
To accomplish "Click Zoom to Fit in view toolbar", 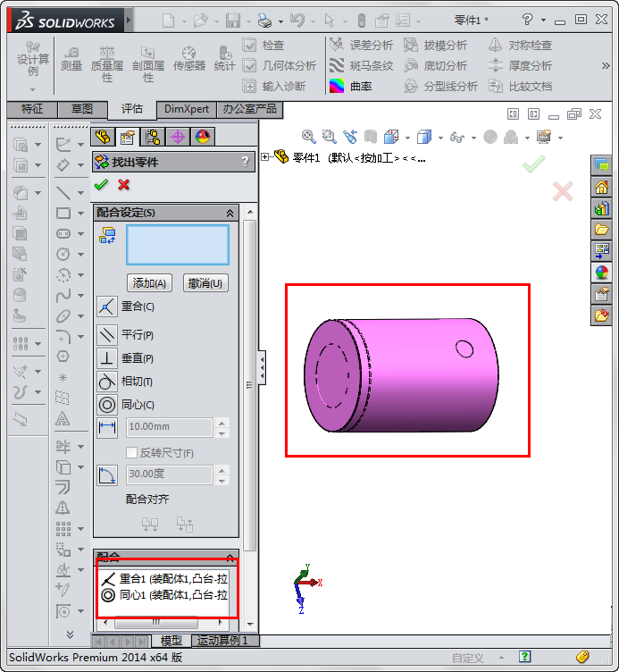I will tap(308, 137).
